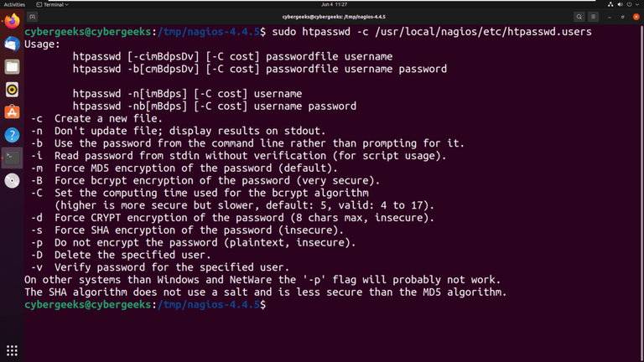Open a new terminal tab button
Screen dimensions: 644x362
click(x=33, y=17)
